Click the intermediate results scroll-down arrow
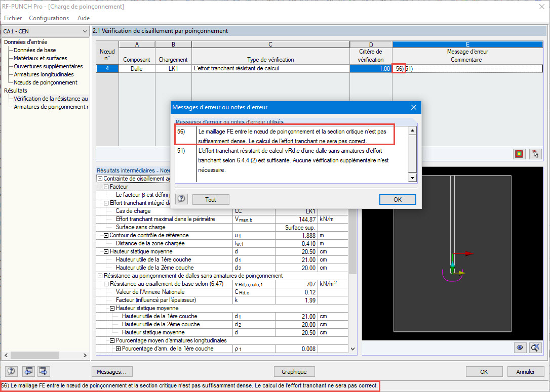The width and height of the screenshot is (550, 392). click(x=352, y=349)
